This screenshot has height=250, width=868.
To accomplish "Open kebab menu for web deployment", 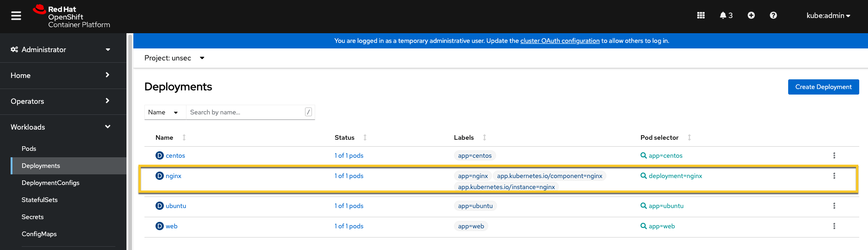I will point(834,226).
